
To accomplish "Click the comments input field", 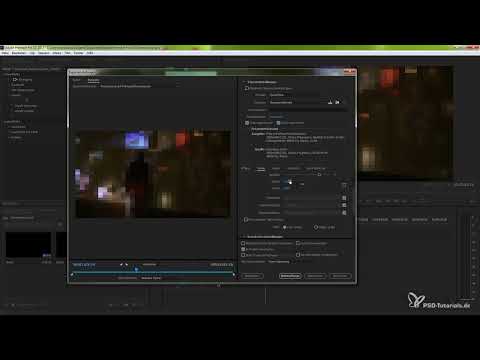I will tap(307, 110).
